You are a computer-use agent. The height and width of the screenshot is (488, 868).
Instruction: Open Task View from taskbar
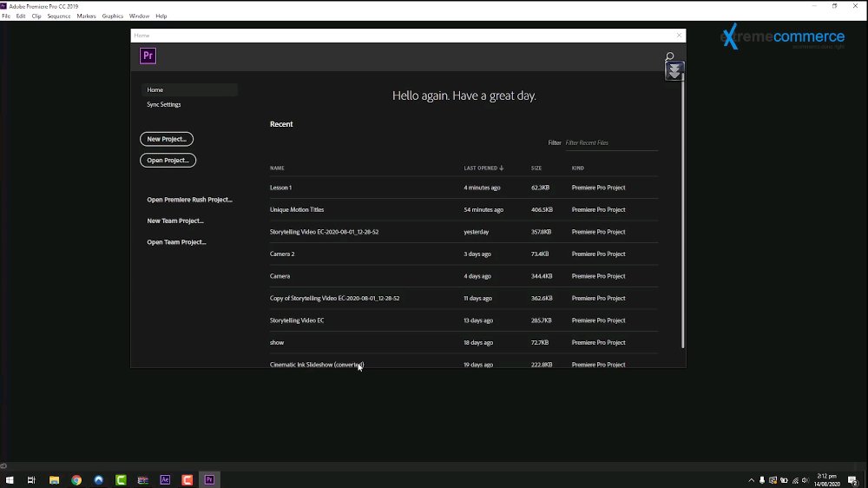[x=31, y=480]
